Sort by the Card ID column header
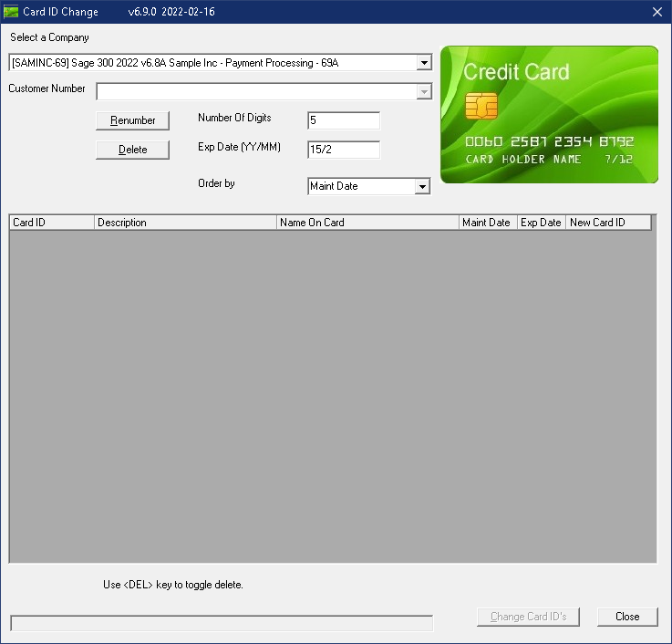 pyautogui.click(x=51, y=223)
